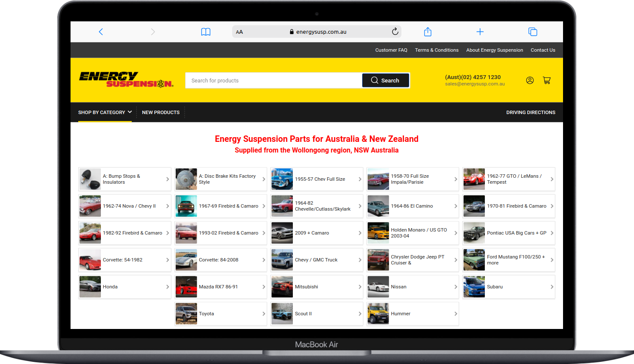Open 1964-82 Chevelle/Cutlass/Skylark category

tap(317, 206)
